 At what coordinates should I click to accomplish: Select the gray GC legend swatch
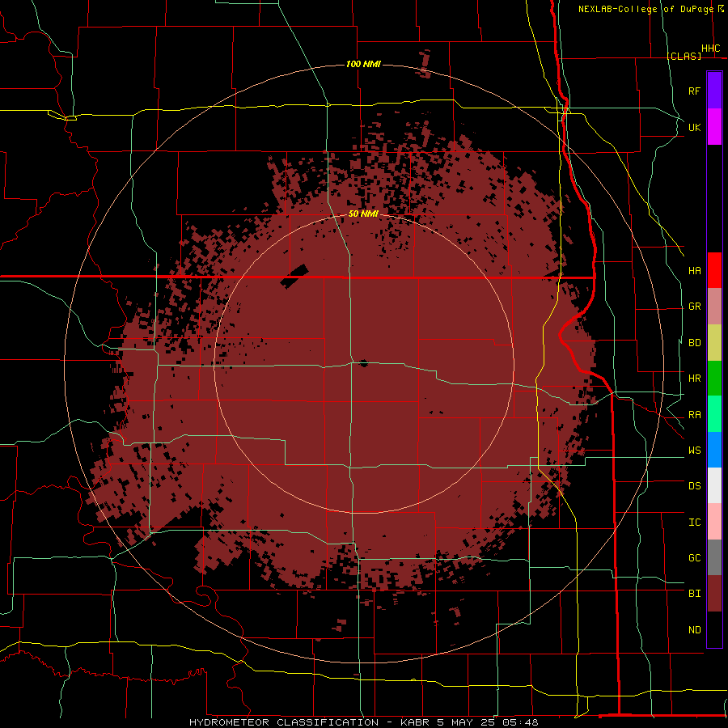point(714,557)
